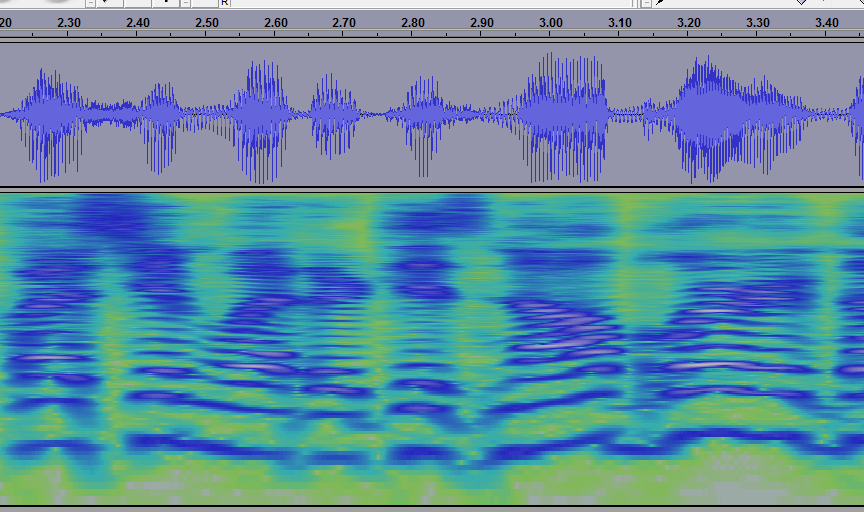Click the 2.70 mark on the timeline ruler
864x512 pixels.
[344, 23]
